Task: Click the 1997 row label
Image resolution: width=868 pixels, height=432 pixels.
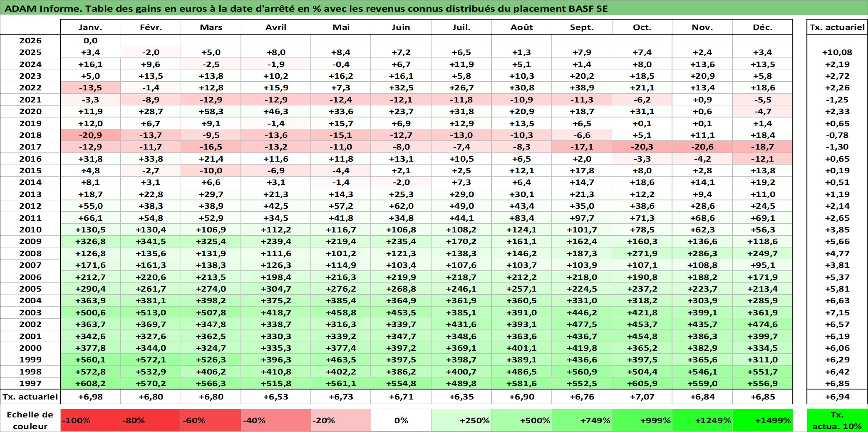Action: pyautogui.click(x=30, y=383)
